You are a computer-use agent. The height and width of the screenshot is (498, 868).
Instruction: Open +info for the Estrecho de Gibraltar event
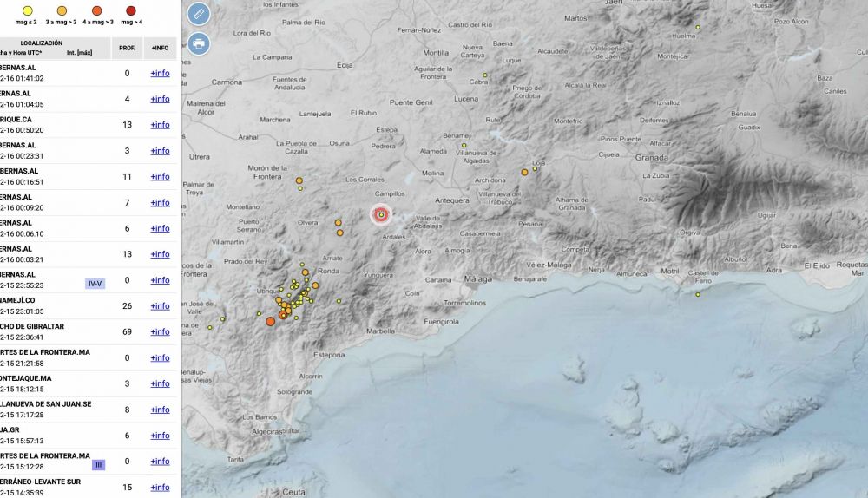pyautogui.click(x=160, y=332)
